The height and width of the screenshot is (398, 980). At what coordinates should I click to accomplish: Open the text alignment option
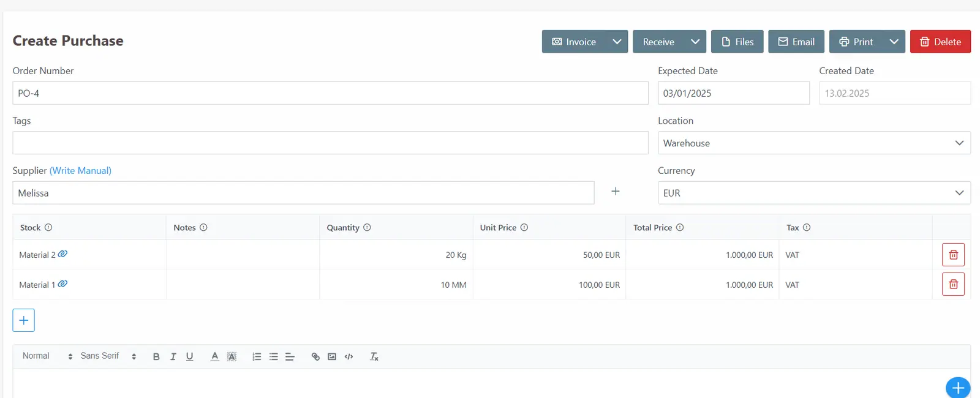290,356
